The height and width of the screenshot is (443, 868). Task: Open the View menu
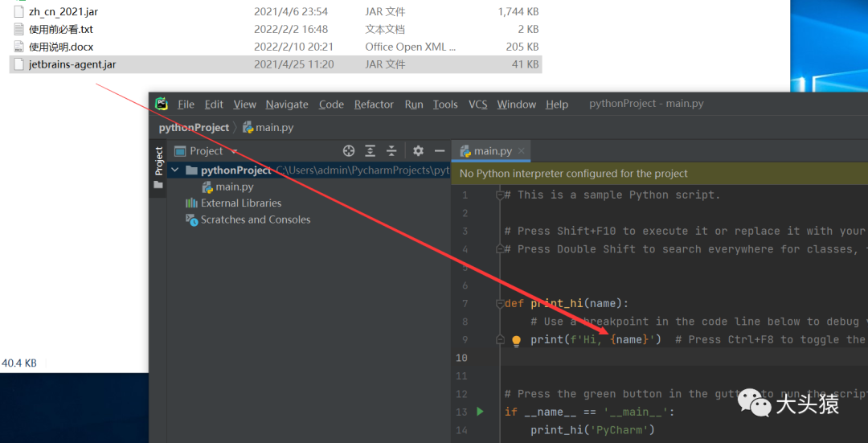coord(244,104)
